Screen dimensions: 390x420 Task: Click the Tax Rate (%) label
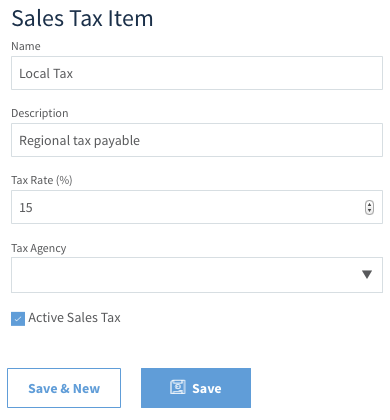coord(42,180)
